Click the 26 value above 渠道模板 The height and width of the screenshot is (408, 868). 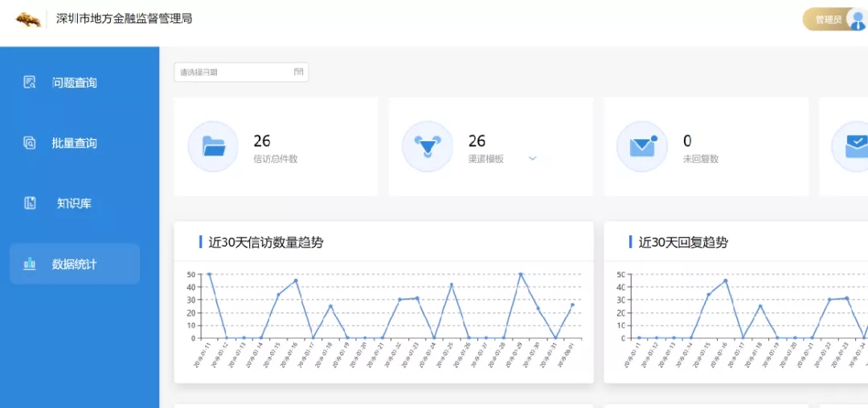coord(477,141)
